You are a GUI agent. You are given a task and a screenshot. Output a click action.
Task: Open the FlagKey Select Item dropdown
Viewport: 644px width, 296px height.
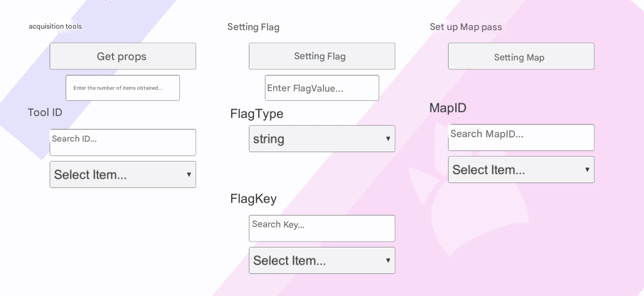[322, 261]
